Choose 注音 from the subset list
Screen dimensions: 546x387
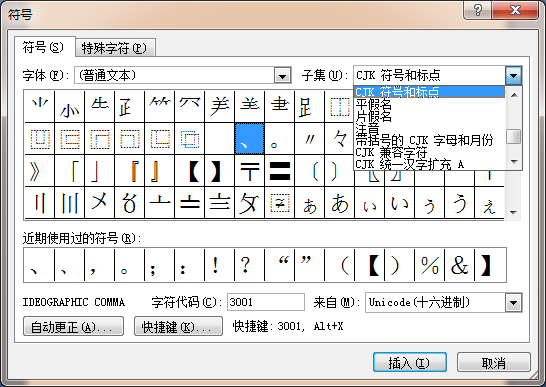(x=429, y=129)
